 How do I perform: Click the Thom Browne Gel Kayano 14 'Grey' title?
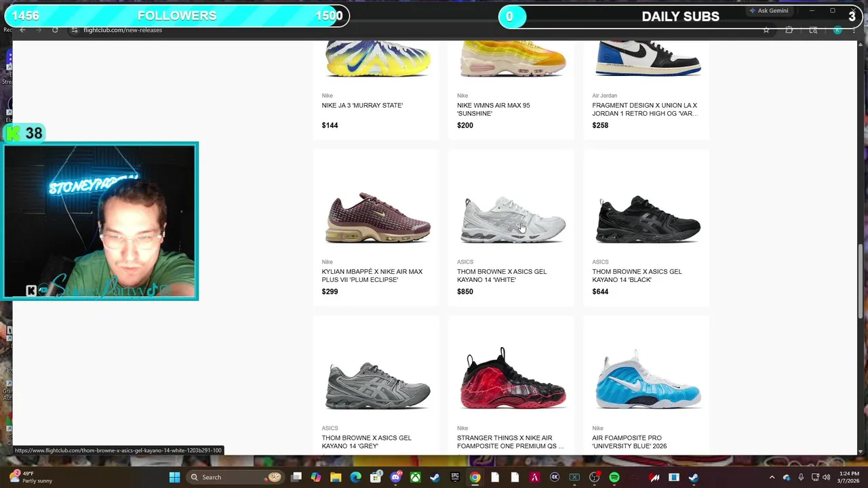pos(366,442)
